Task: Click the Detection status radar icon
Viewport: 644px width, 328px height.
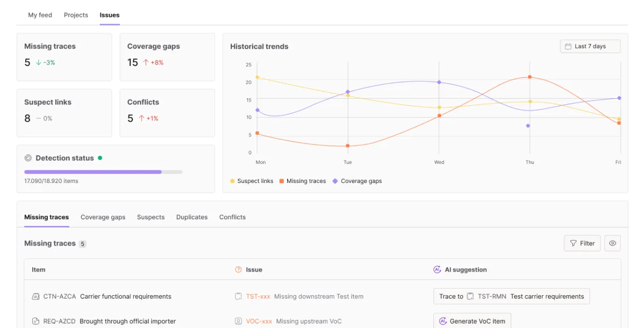Action: point(28,158)
